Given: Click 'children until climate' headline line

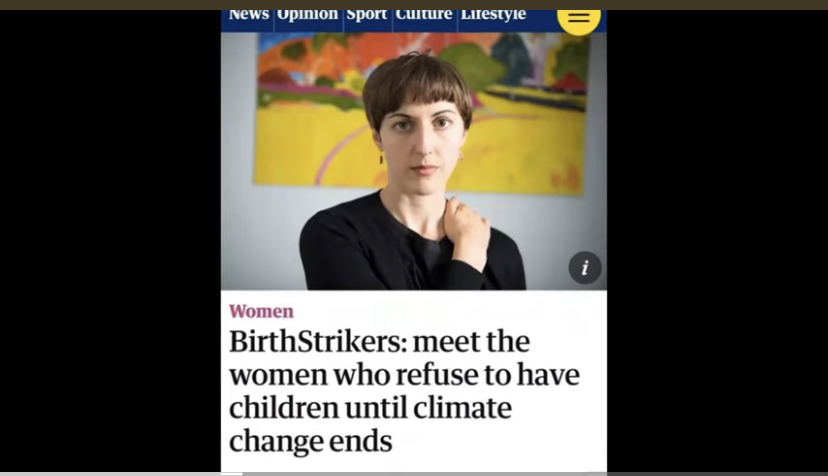Looking at the screenshot, I should pyautogui.click(x=370, y=408).
